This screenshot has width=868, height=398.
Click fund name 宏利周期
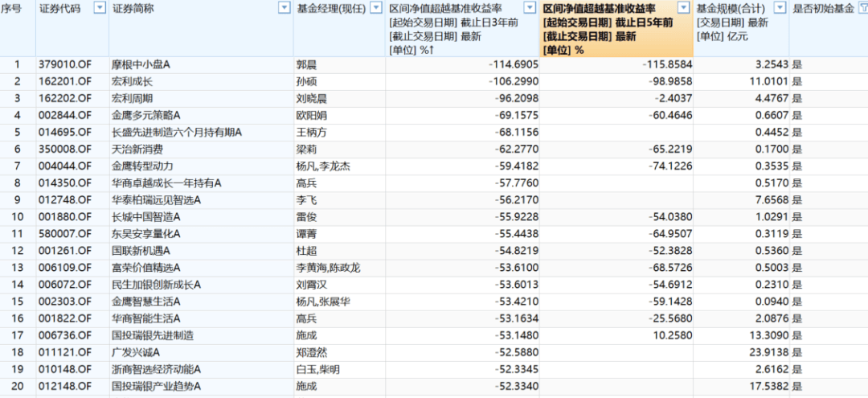coord(132,99)
